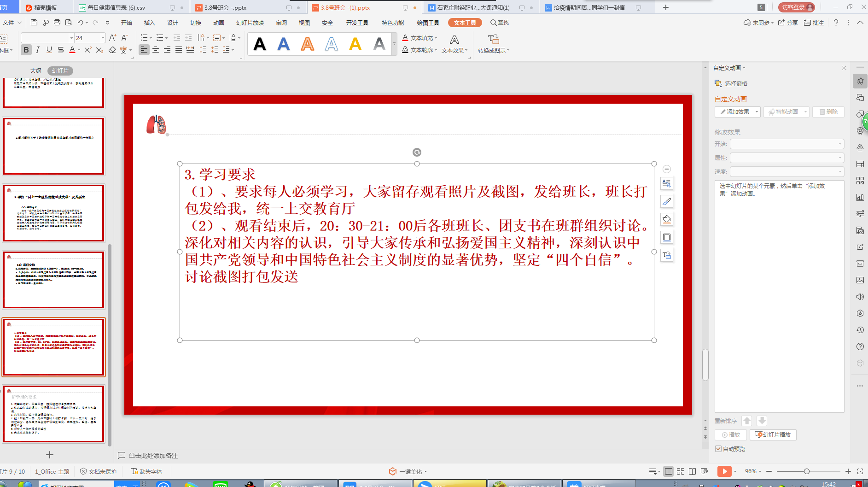
Task: Open the 速度 speed dropdown in animation pane
Action: click(787, 171)
